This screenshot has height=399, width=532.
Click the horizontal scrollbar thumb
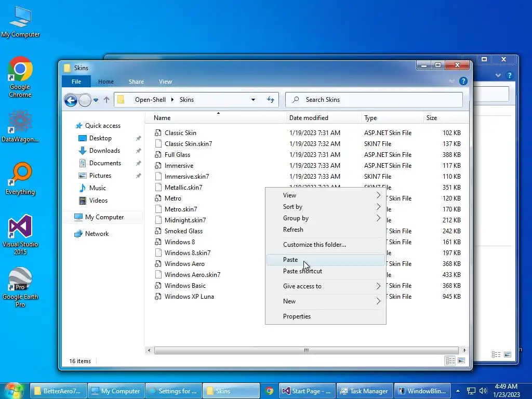pyautogui.click(x=307, y=350)
